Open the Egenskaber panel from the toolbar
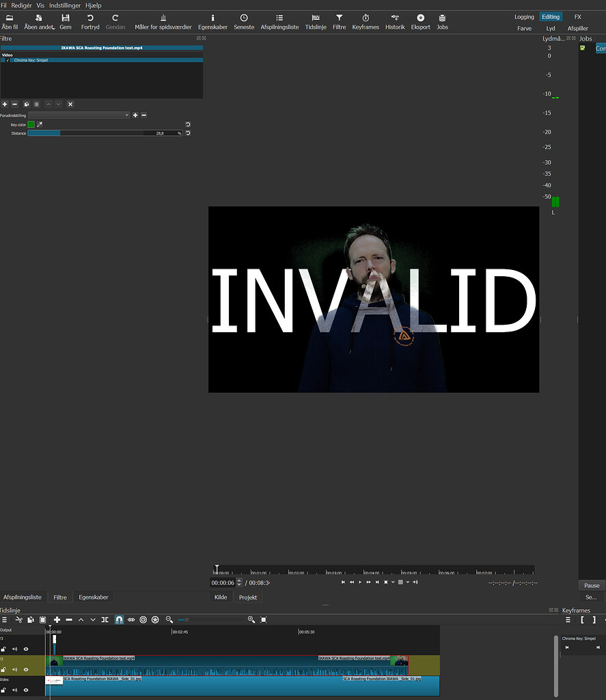606x700 pixels. coord(212,21)
